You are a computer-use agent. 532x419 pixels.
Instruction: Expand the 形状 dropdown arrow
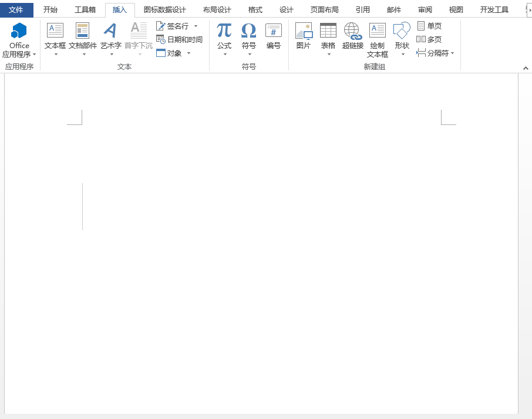pos(402,53)
